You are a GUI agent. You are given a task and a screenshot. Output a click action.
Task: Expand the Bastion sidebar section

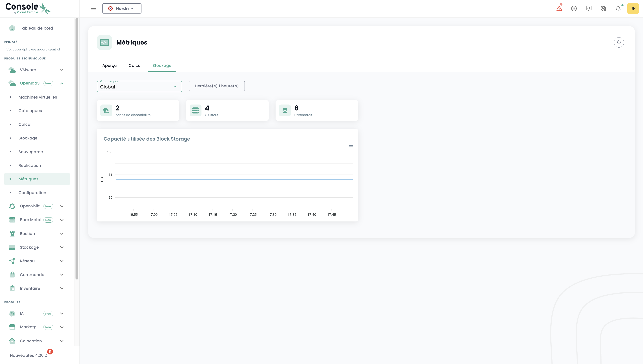coord(62,234)
